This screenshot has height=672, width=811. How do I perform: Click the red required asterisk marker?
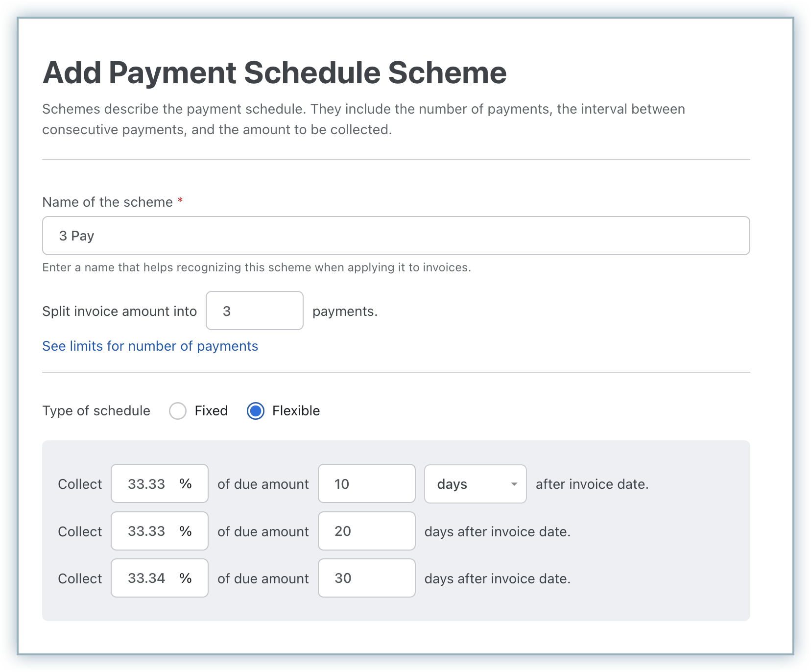180,201
